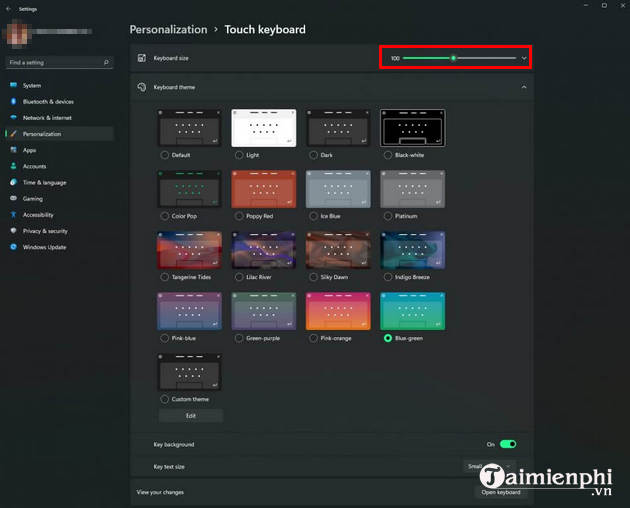This screenshot has width=630, height=508.
Task: Open Privacy & security settings page
Action: click(x=48, y=230)
